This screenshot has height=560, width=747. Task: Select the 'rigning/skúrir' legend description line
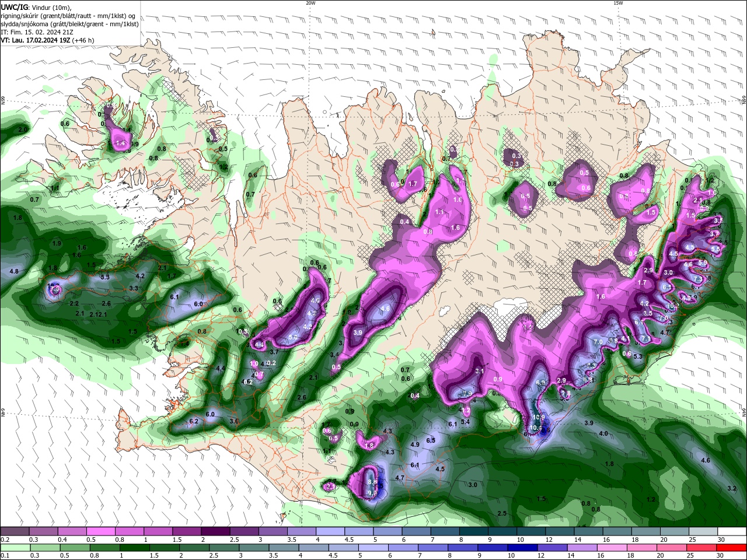coord(68,15)
